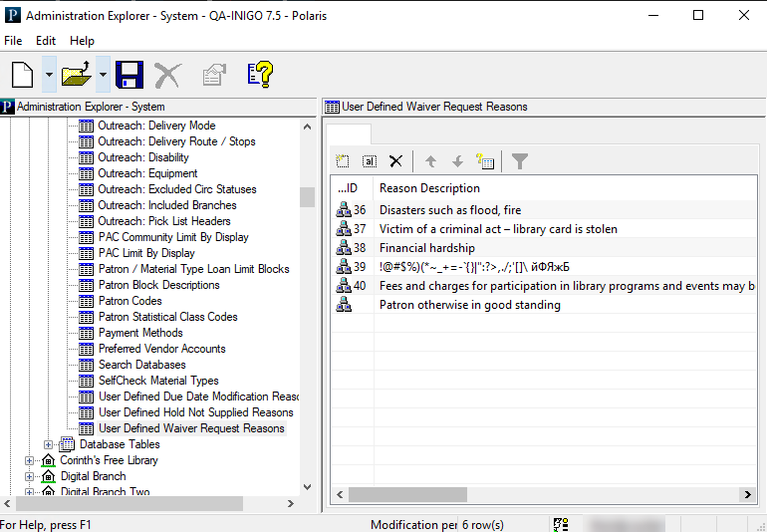
Task: Click right arrow of table horizontal scrollbar
Action: [x=747, y=494]
